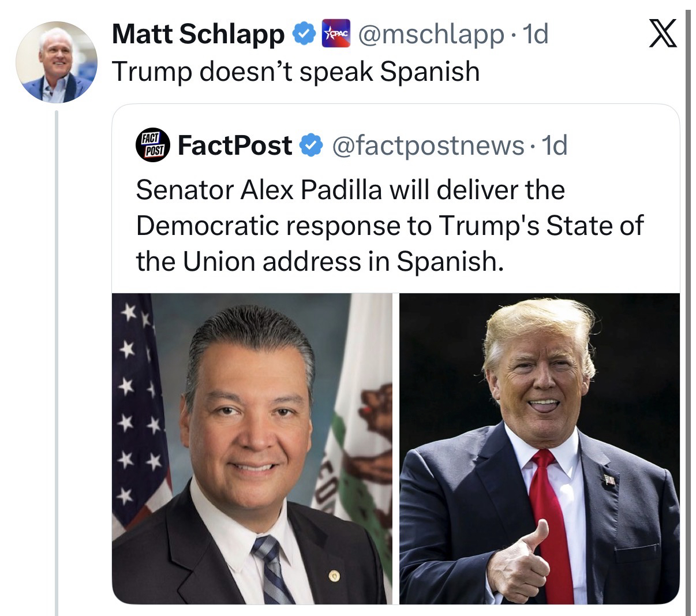The width and height of the screenshot is (696, 616).
Task: Click the blue verified badge beside Matt Schlapp
Action: [304, 35]
